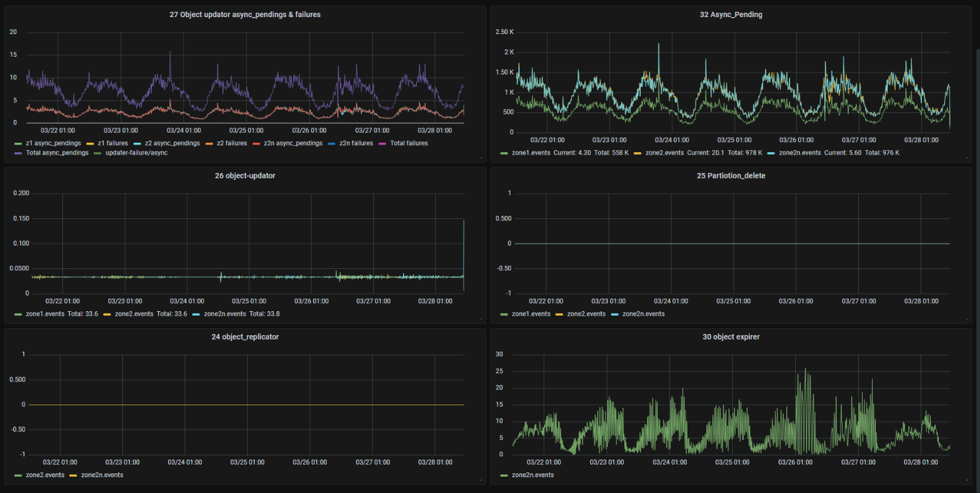
Task: Toggle the 'z1 async_pendings' legend series
Action: 52,143
